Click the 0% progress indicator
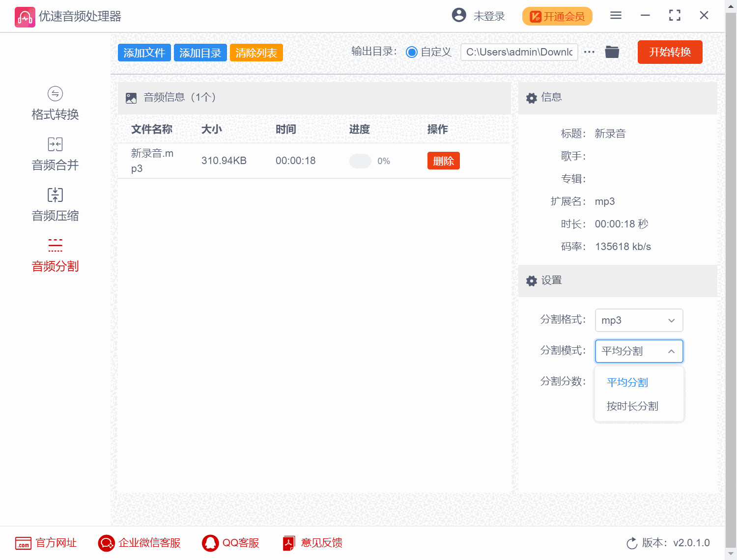The height and width of the screenshot is (560, 737). pos(369,161)
